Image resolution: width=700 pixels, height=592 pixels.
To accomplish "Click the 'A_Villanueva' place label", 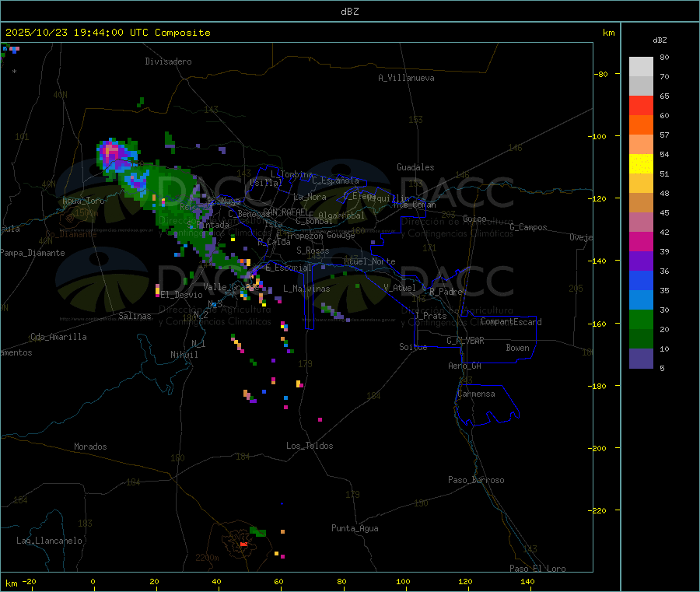I will [406, 78].
